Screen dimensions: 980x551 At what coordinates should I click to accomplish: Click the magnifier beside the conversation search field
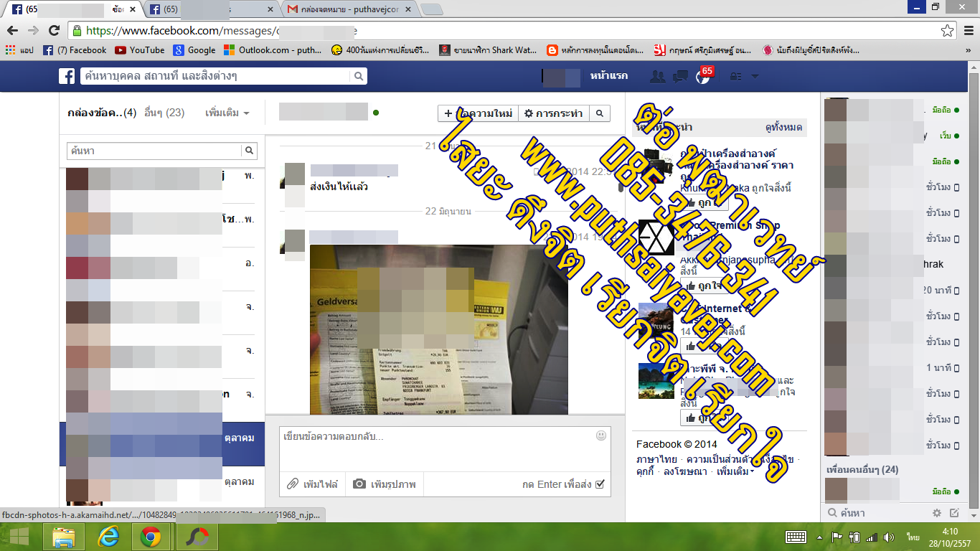click(250, 151)
